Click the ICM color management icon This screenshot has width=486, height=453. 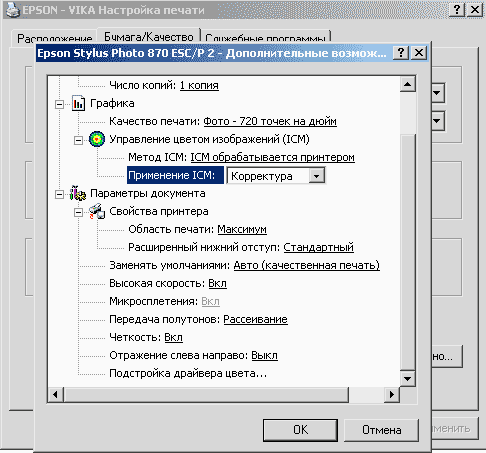point(97,139)
